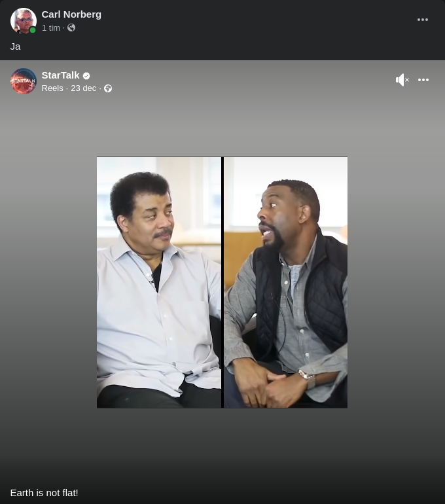The image size is (445, 504).
Task: Click the '23 dec' reel date
Action: tap(83, 88)
